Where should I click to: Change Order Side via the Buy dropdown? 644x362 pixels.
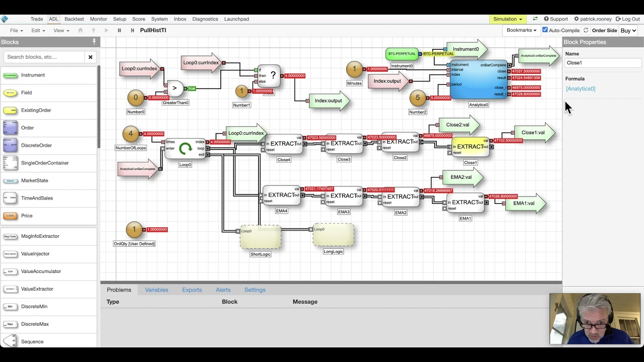628,31
